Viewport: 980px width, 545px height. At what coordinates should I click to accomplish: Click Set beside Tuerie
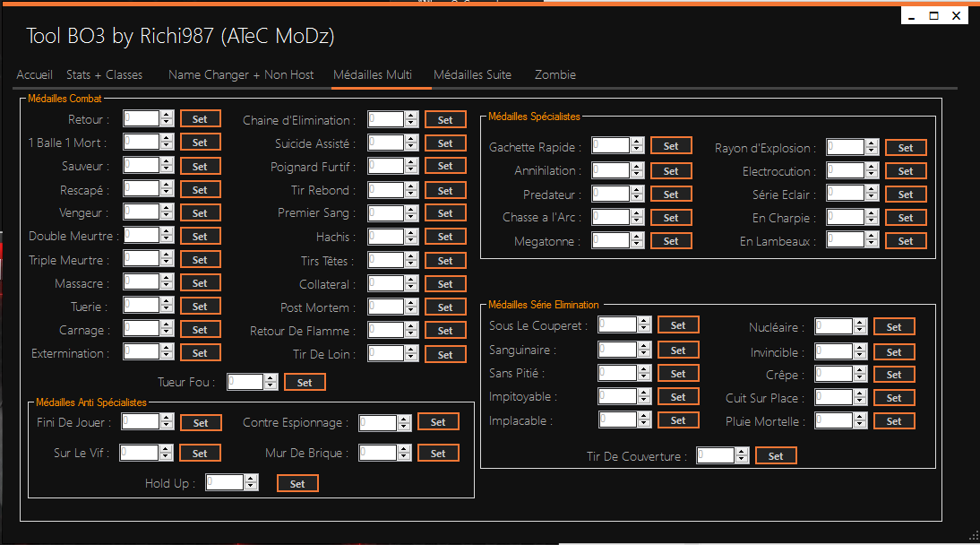(x=200, y=307)
